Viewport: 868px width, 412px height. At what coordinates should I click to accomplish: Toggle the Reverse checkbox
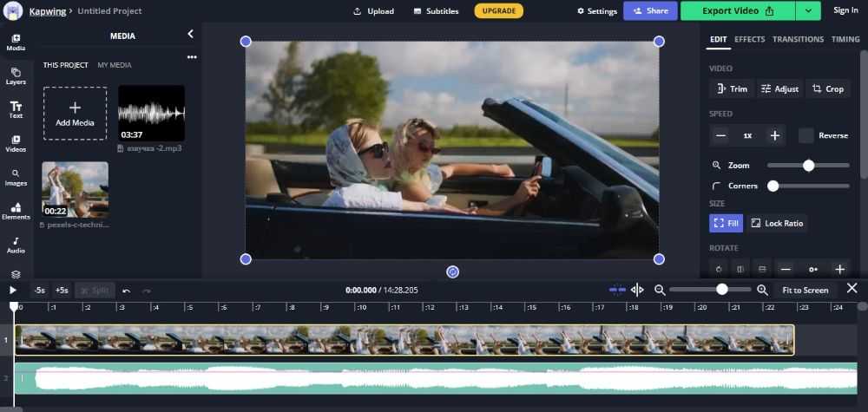(x=806, y=135)
